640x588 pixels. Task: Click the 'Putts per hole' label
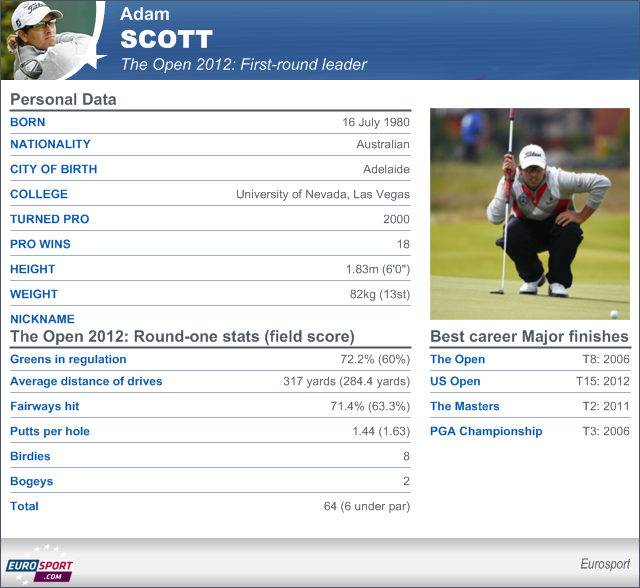coord(50,431)
